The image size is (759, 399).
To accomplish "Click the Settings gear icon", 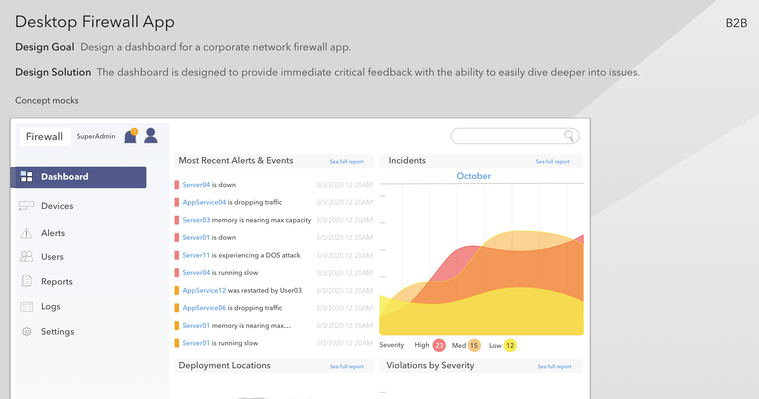I will pos(27,332).
